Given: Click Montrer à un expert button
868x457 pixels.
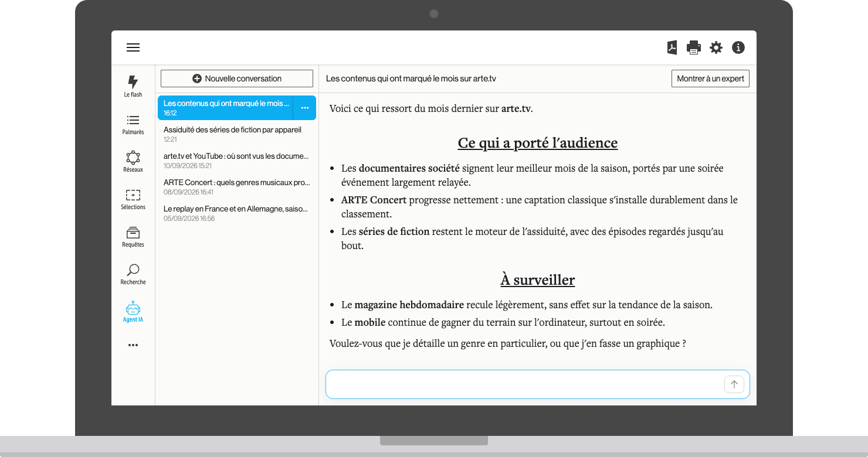Looking at the screenshot, I should [x=710, y=79].
